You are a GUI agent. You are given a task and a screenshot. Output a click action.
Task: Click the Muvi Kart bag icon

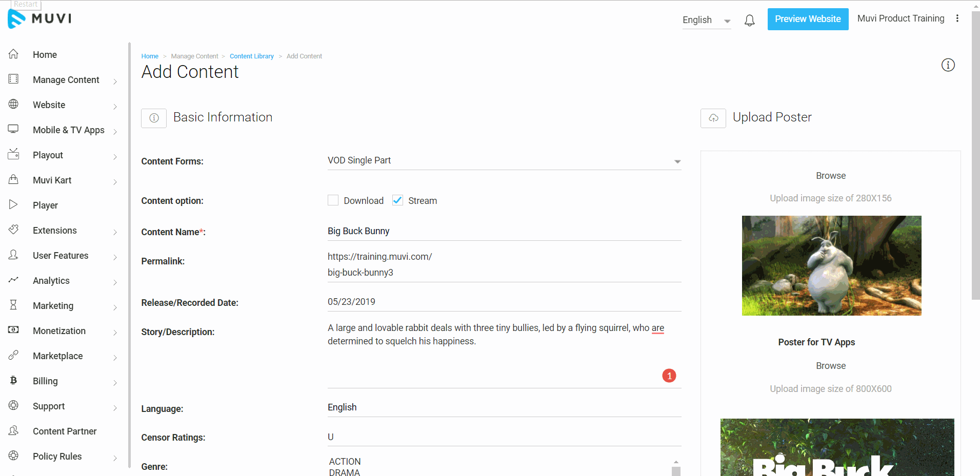click(13, 179)
